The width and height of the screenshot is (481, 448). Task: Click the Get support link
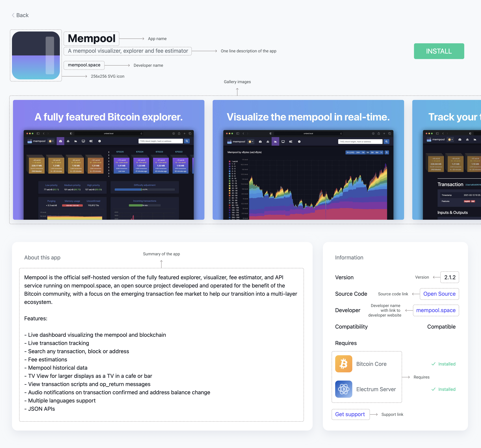[350, 414]
